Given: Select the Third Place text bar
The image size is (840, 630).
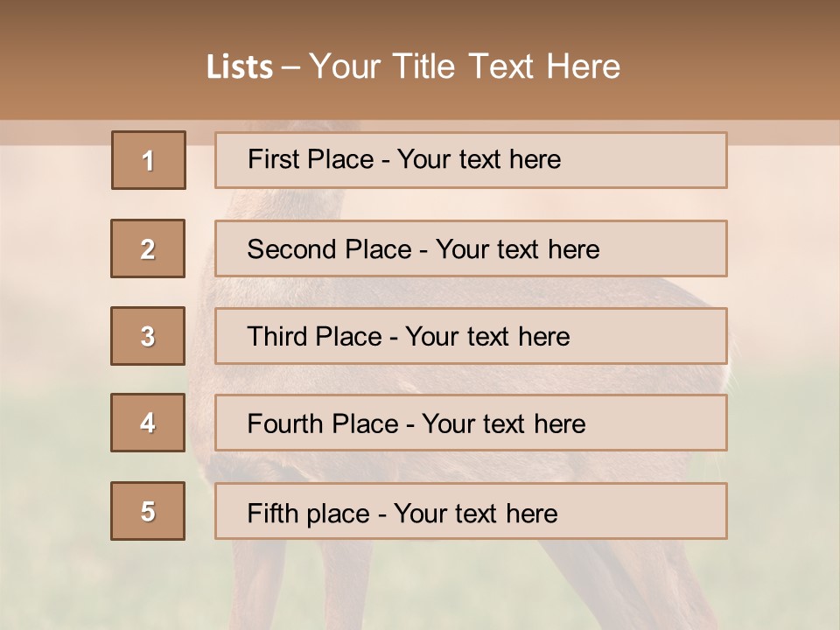Looking at the screenshot, I should (x=471, y=336).
